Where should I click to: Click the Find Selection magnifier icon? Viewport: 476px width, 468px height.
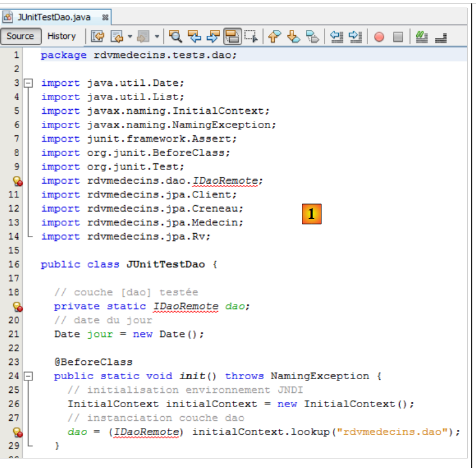tap(175, 36)
